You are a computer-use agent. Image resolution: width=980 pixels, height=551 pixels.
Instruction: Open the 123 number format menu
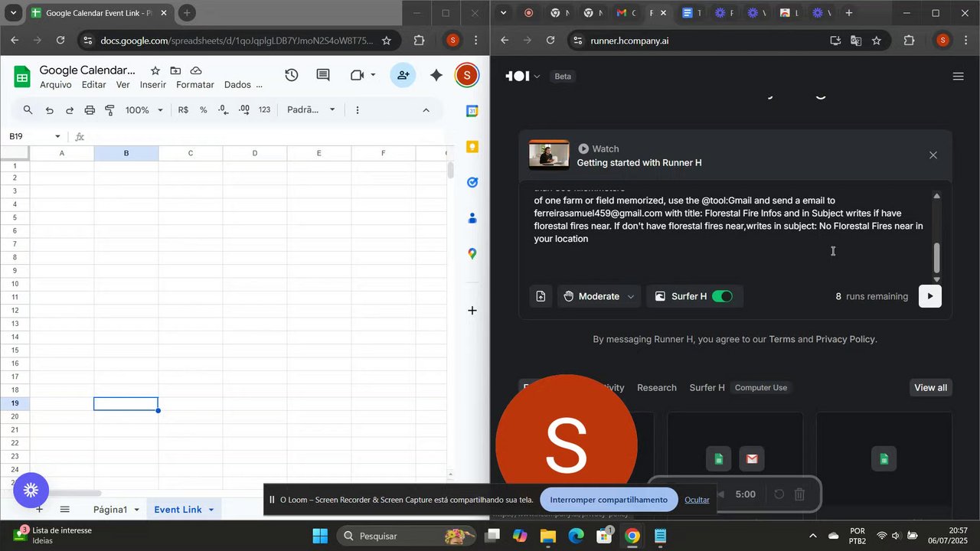(264, 110)
